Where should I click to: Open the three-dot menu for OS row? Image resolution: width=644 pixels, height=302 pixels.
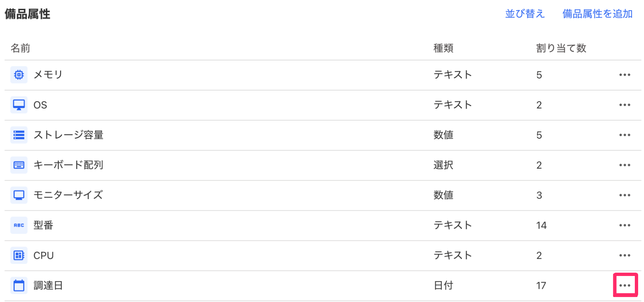pyautogui.click(x=625, y=105)
